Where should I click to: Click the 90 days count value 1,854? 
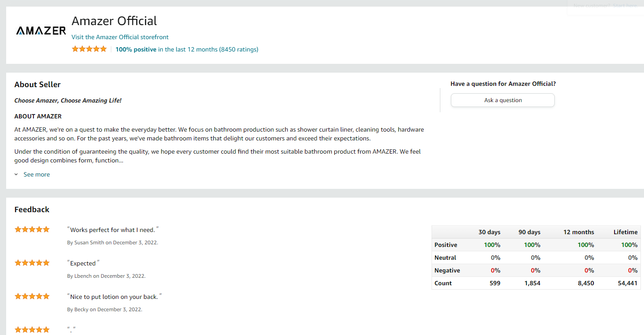point(532,283)
